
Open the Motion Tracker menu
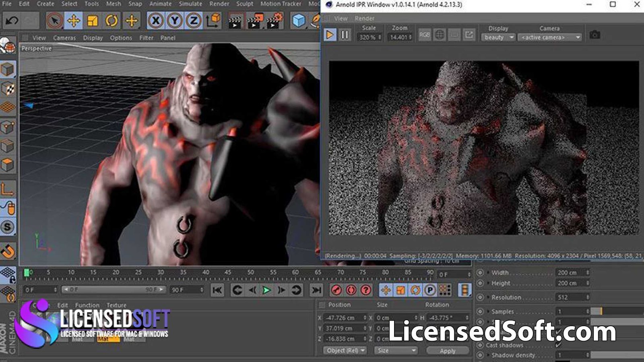tap(281, 4)
